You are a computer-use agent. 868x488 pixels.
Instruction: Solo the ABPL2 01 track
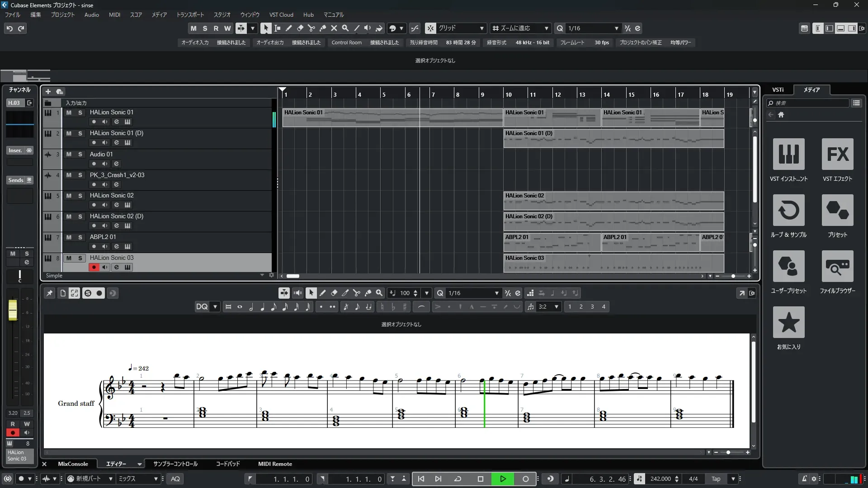pos(80,237)
